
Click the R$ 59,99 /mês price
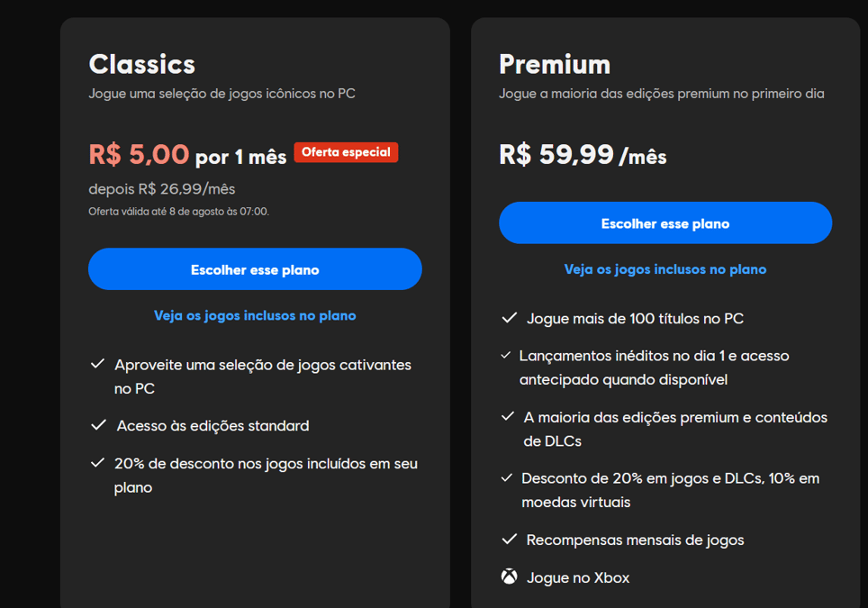[583, 155]
